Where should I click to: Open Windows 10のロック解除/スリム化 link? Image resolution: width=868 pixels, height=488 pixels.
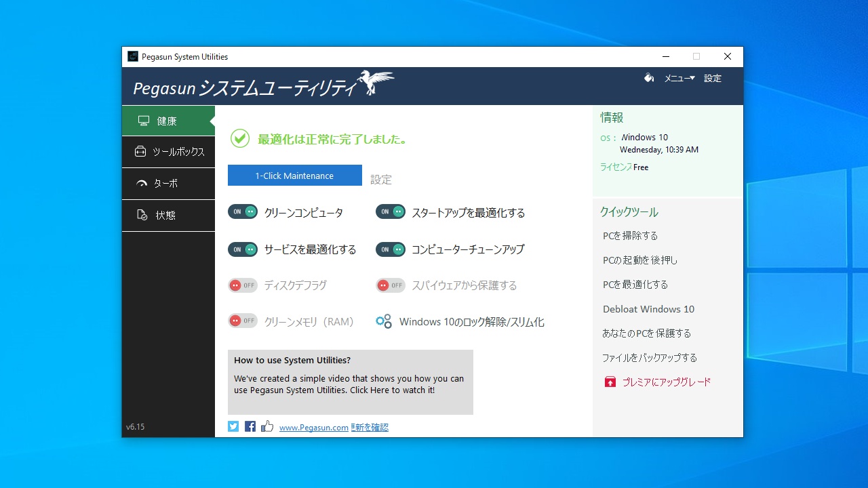click(x=472, y=322)
